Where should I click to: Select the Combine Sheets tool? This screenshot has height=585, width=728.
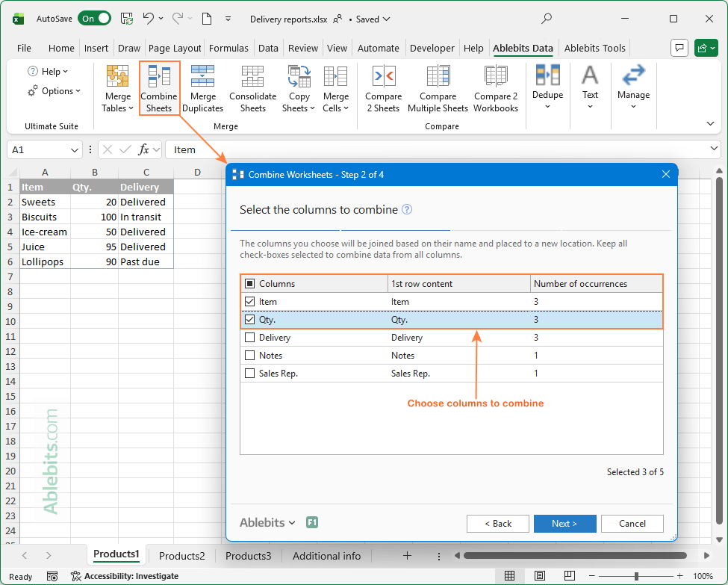tap(159, 88)
